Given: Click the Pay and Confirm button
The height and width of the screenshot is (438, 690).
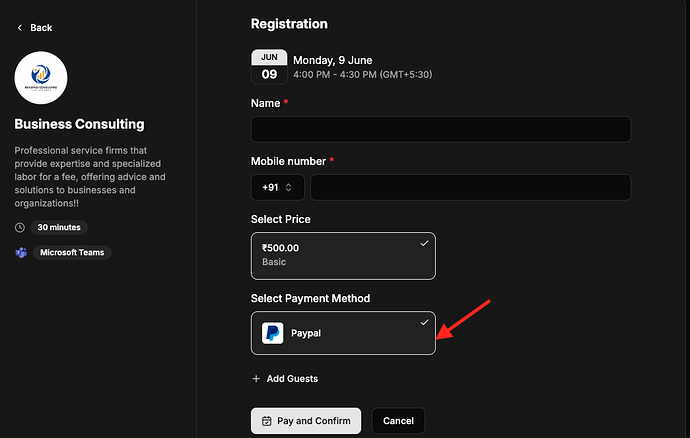Looking at the screenshot, I should pyautogui.click(x=306, y=421).
